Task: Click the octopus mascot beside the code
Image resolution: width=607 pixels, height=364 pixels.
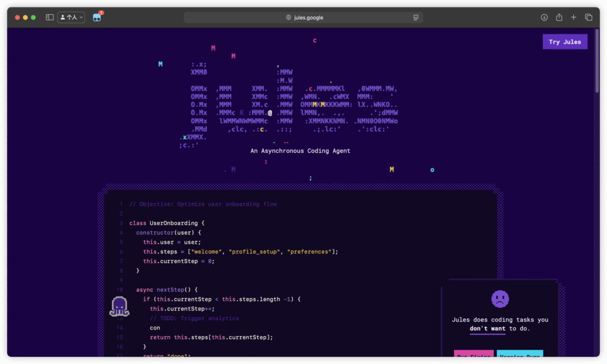Action: [x=119, y=306]
